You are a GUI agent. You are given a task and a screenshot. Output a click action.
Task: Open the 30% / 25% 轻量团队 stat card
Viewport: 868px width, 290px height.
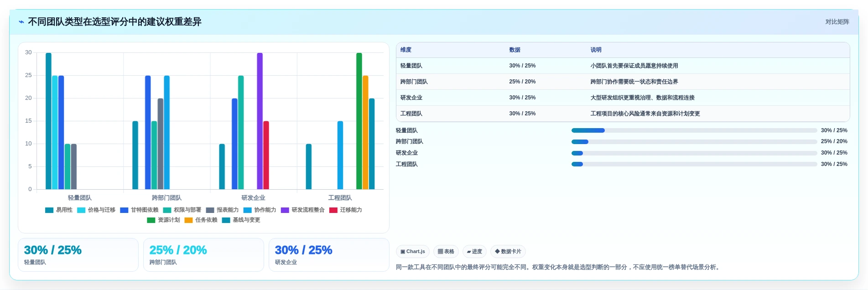click(x=78, y=255)
